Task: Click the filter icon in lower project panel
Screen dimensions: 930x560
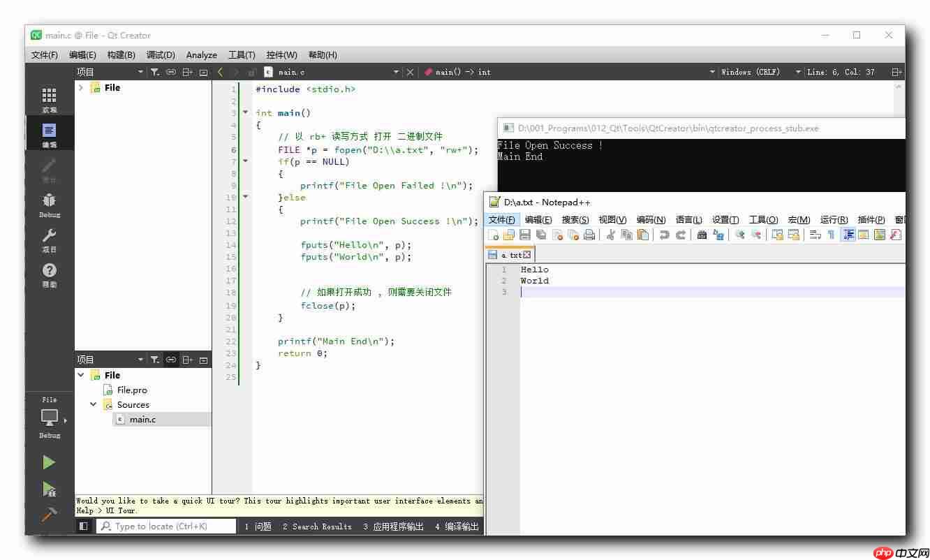Action: tap(155, 360)
